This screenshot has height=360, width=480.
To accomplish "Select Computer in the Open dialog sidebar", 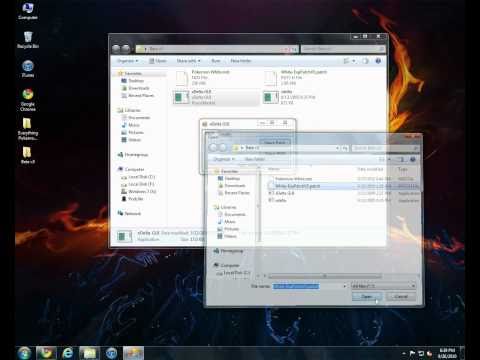I will click(227, 265).
